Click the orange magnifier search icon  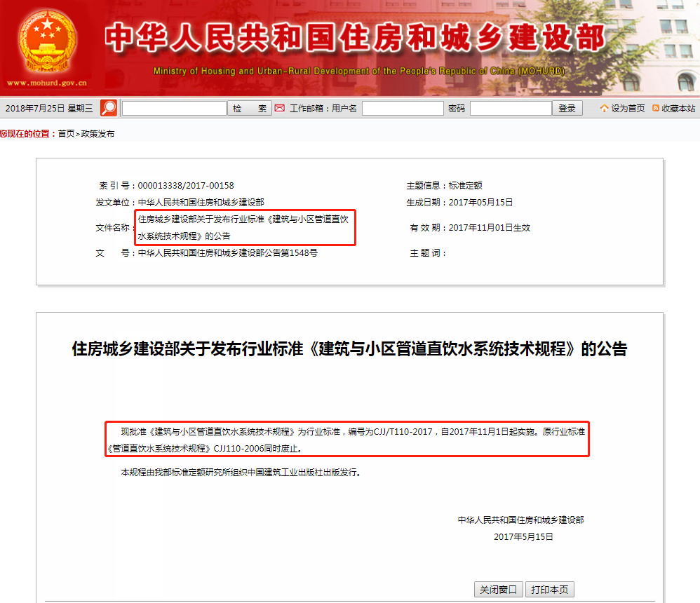pyautogui.click(x=109, y=108)
